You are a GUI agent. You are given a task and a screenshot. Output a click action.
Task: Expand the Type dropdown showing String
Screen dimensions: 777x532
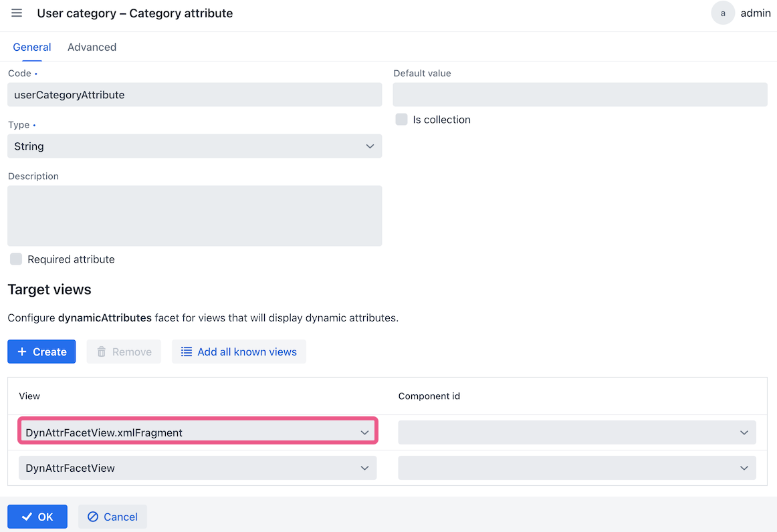coord(195,146)
